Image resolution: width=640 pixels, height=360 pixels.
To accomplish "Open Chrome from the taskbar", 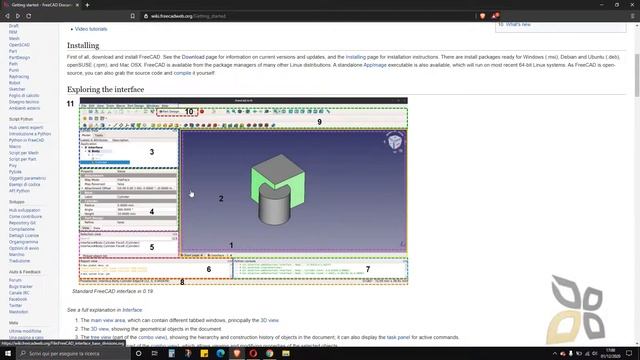I will pyautogui.click(x=269, y=353).
